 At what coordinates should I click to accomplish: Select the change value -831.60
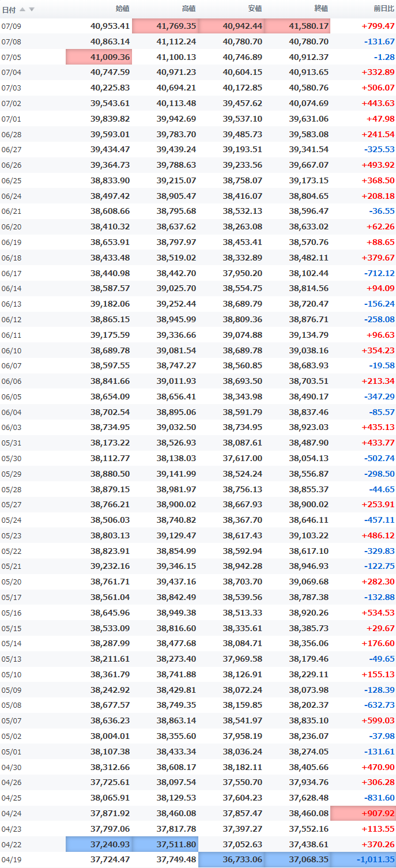tap(379, 798)
